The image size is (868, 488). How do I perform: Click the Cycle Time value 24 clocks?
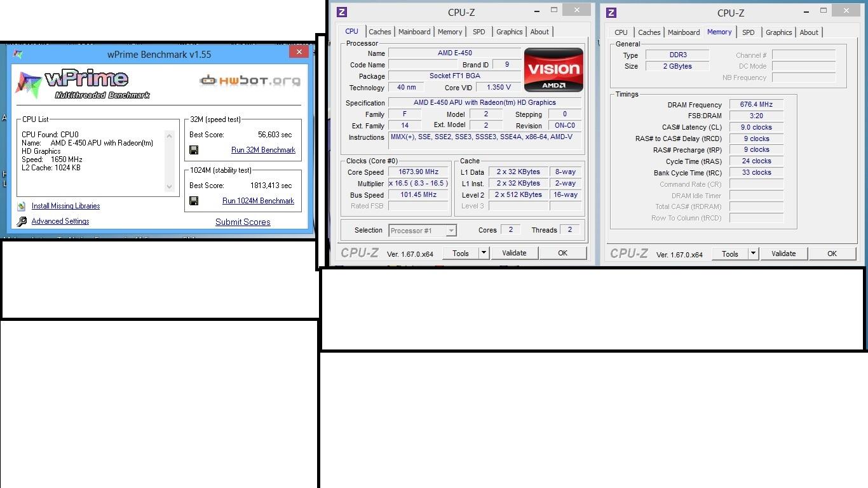click(756, 161)
